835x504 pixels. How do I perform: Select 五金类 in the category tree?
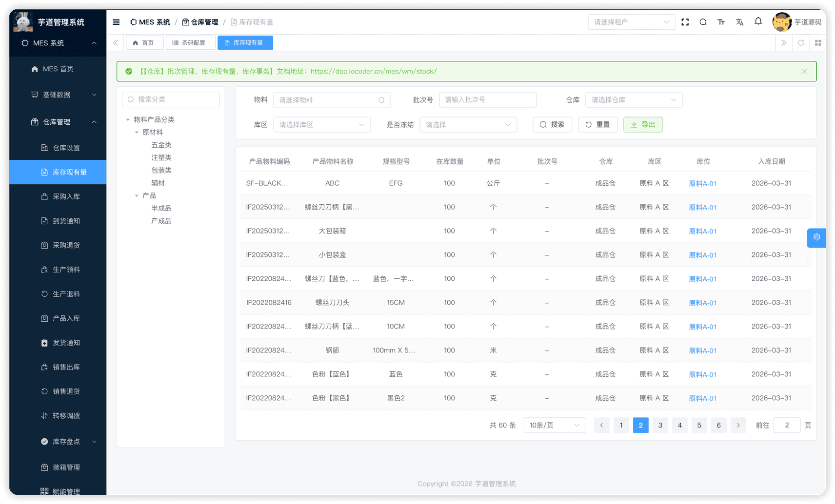coord(161,145)
